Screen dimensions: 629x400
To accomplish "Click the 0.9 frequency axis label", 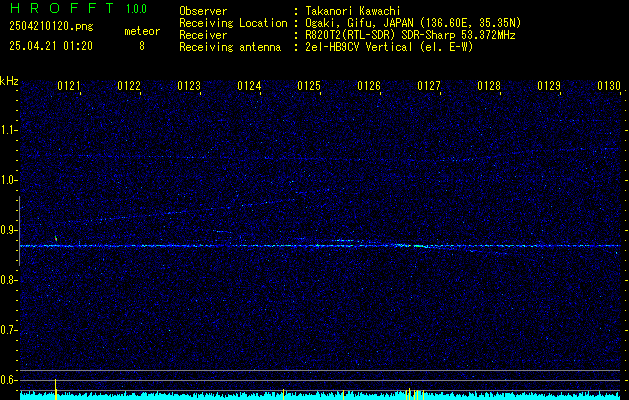I will pyautogui.click(x=9, y=230).
